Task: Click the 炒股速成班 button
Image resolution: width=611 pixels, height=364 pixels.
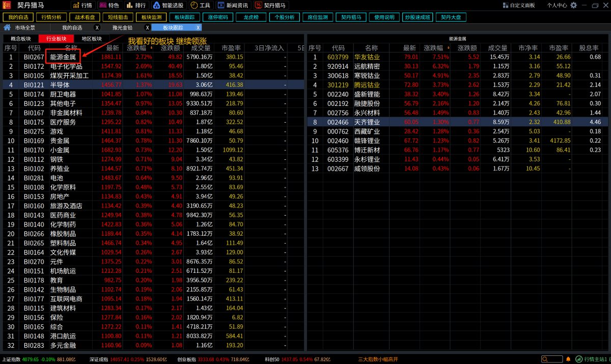Action: [418, 17]
